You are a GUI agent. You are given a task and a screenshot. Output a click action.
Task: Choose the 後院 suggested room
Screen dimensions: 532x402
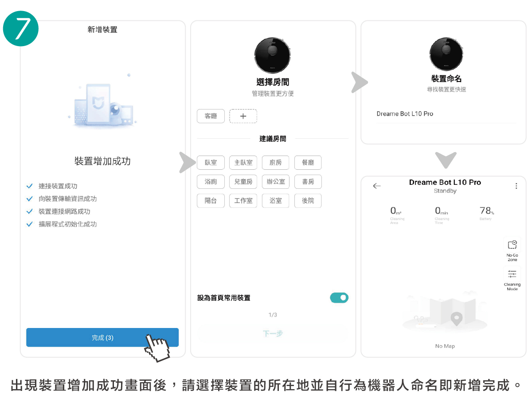(x=308, y=201)
